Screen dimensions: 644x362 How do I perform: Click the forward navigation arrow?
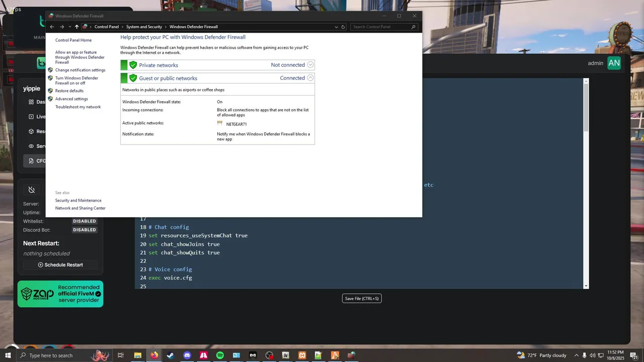pyautogui.click(x=61, y=27)
